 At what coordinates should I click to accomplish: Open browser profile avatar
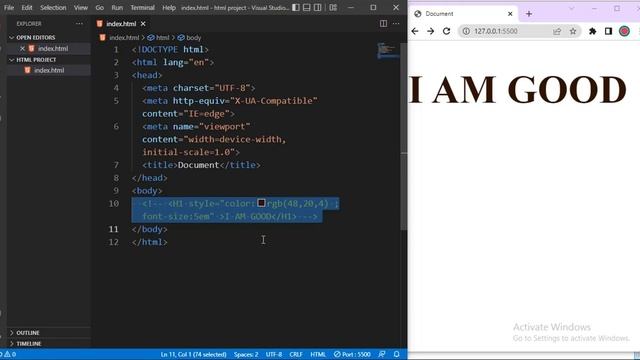click(624, 31)
